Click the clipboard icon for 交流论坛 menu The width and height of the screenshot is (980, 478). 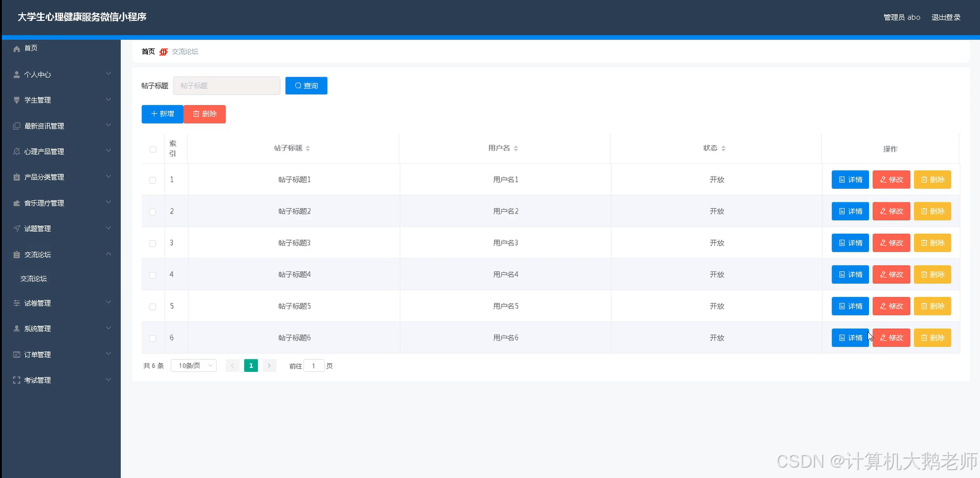(x=17, y=255)
